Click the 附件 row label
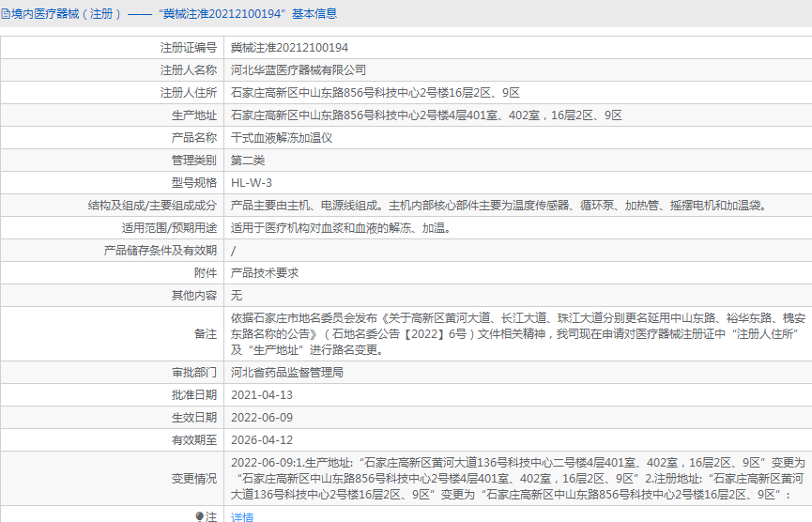 point(206,273)
